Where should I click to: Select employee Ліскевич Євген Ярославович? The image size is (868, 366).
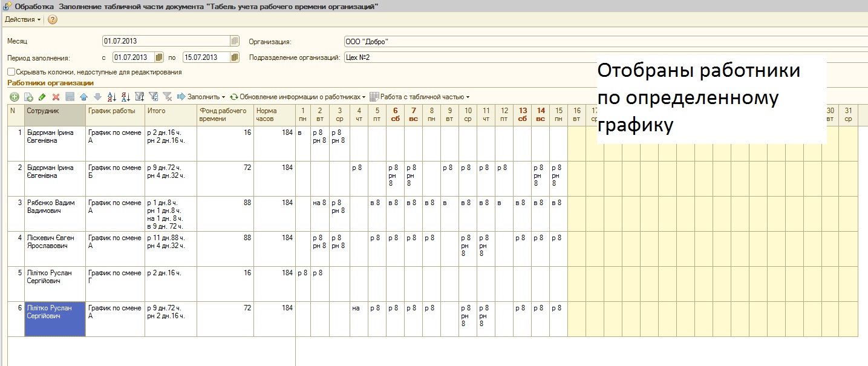coord(55,249)
